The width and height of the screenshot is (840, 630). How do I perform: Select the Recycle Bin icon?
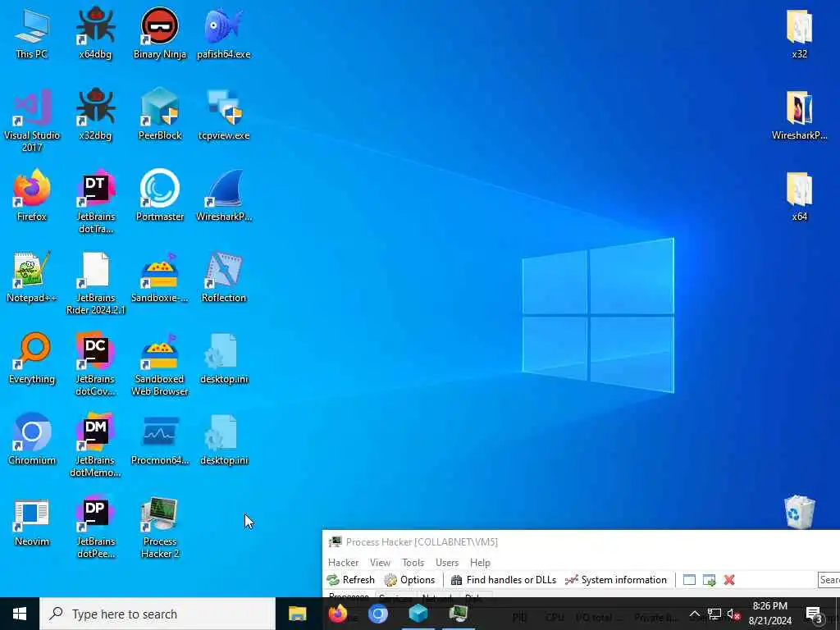click(x=799, y=512)
